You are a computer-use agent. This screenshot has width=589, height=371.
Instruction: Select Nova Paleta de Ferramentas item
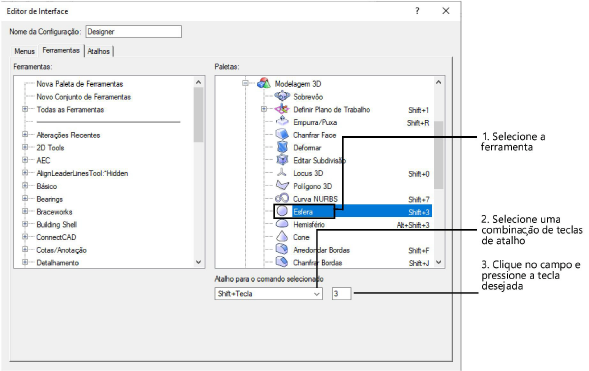pyautogui.click(x=80, y=84)
